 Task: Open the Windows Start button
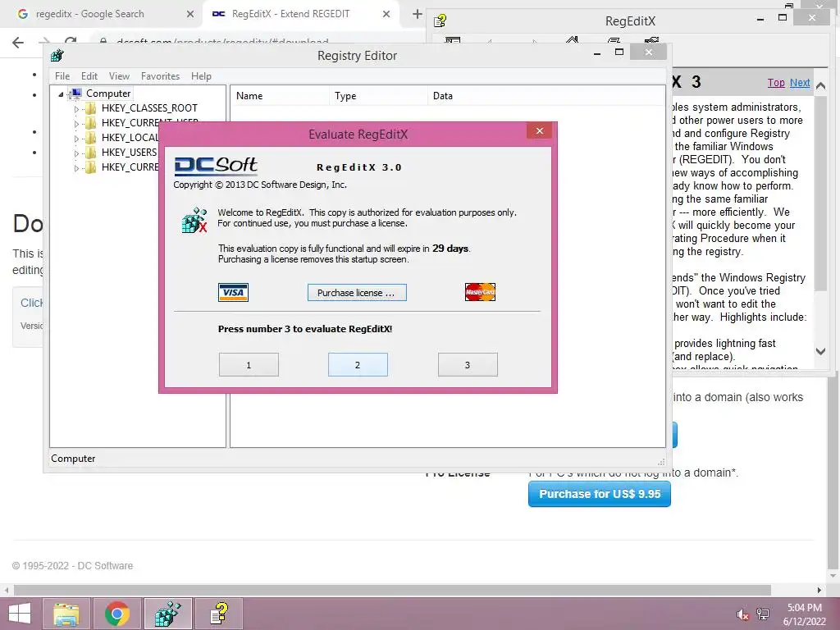click(x=20, y=614)
